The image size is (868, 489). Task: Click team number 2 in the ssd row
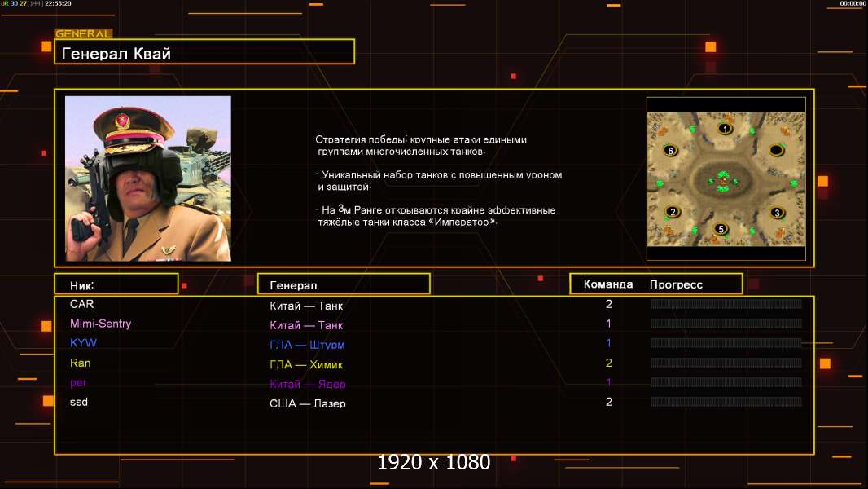pos(609,402)
